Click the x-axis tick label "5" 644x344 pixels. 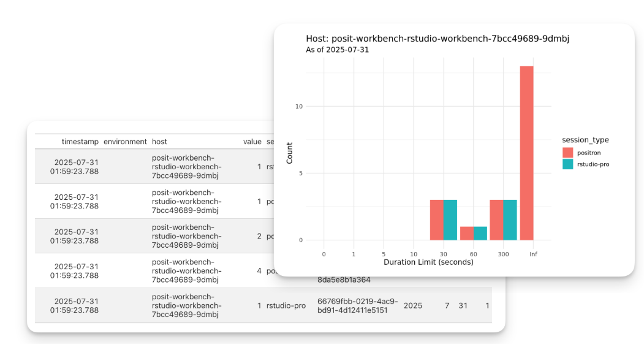(384, 254)
